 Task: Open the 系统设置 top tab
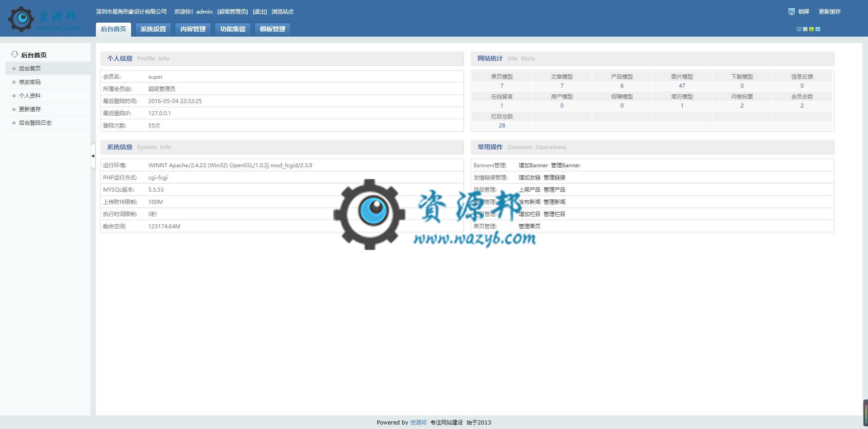153,29
